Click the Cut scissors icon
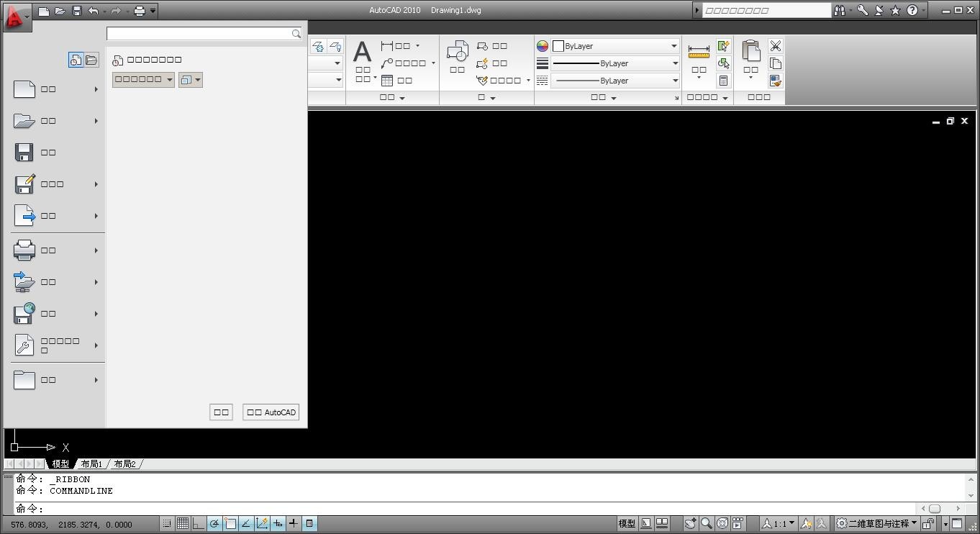Image resolution: width=980 pixels, height=534 pixels. point(775,46)
